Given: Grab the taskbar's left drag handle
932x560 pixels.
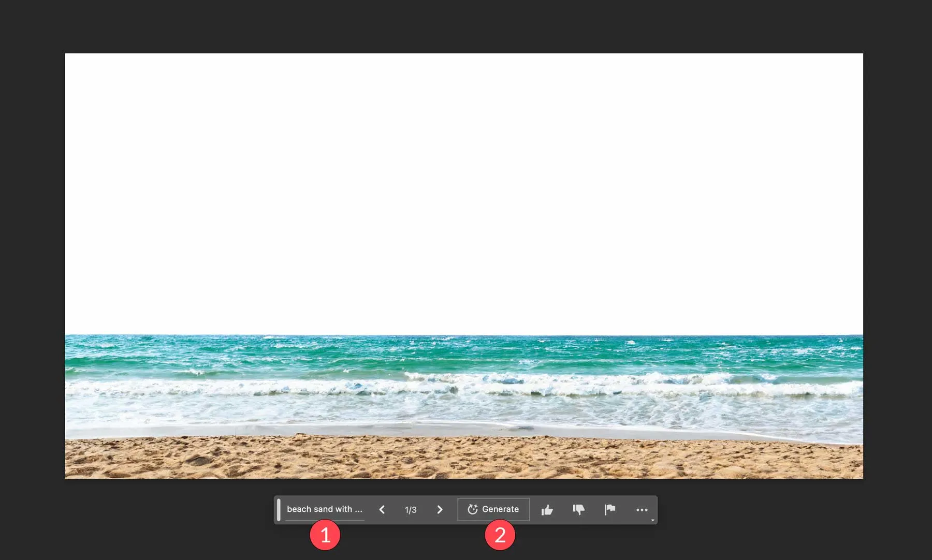Looking at the screenshot, I should (279, 510).
